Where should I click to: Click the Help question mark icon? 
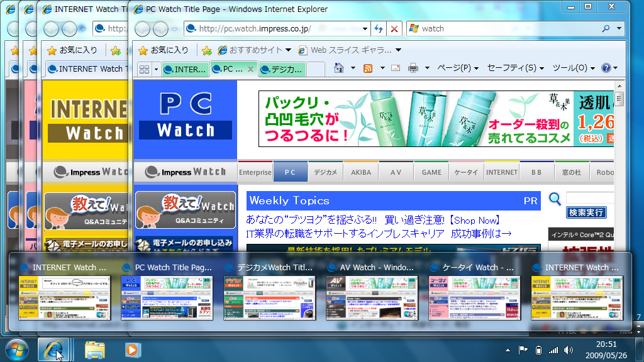pos(606,68)
